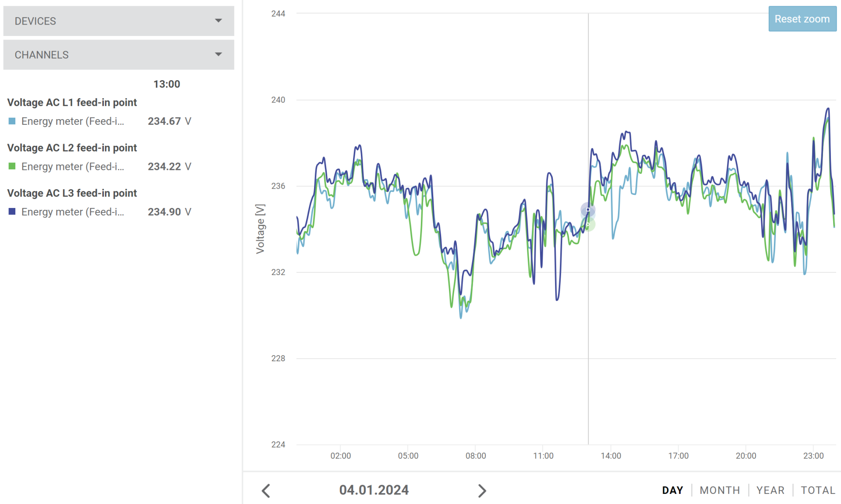Screen dimensions: 841x504
Task: Click the Reset zoom button
Action: click(802, 19)
